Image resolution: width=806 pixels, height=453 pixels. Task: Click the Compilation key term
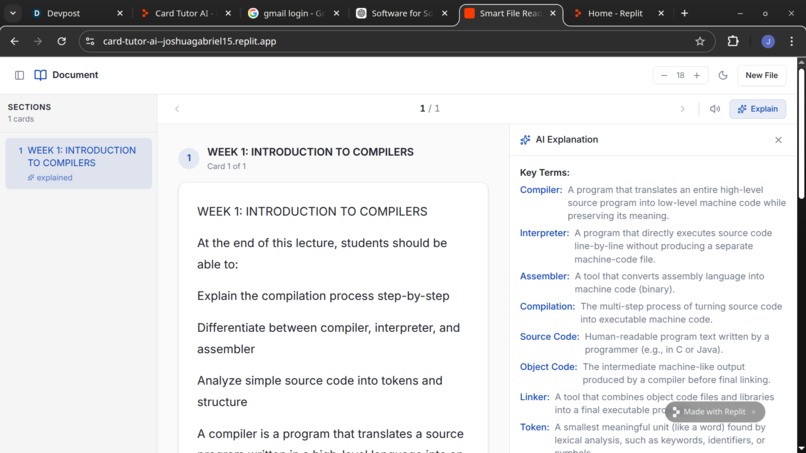(x=547, y=306)
